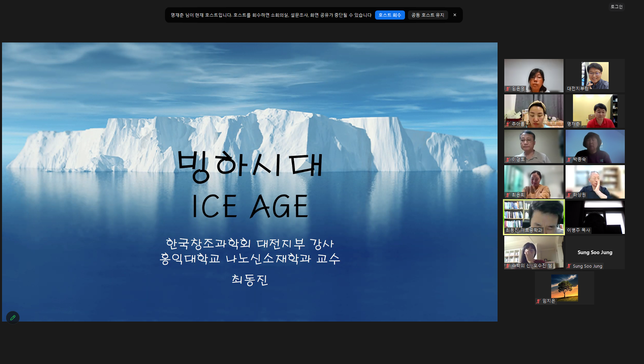Click the presenter name 최동진 on the slide

[250, 280]
